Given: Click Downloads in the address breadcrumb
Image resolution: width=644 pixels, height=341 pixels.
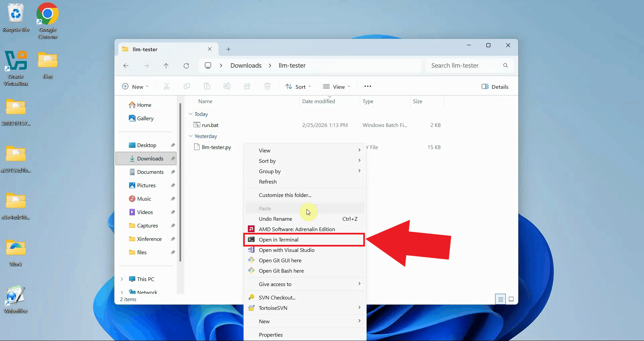Looking at the screenshot, I should point(246,66).
